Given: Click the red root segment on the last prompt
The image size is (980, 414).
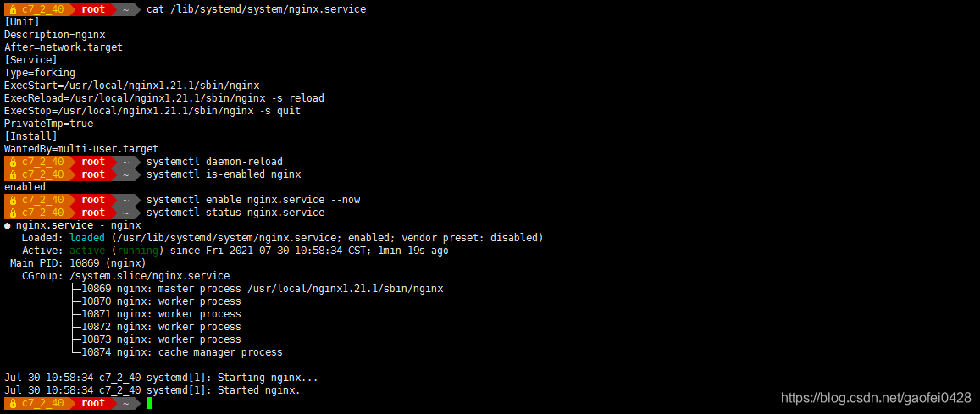Looking at the screenshot, I should 93,403.
